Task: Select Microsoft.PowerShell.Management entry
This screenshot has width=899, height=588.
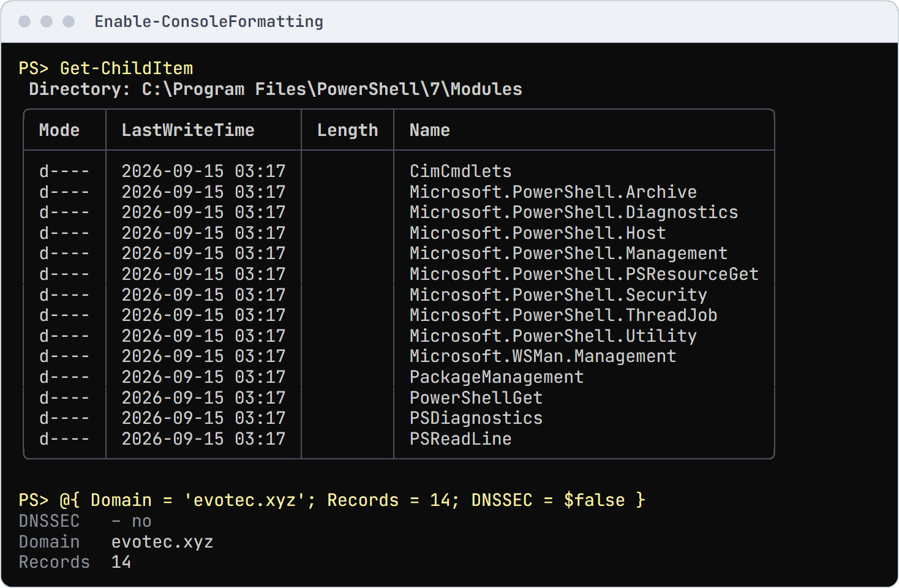Action: click(x=568, y=254)
